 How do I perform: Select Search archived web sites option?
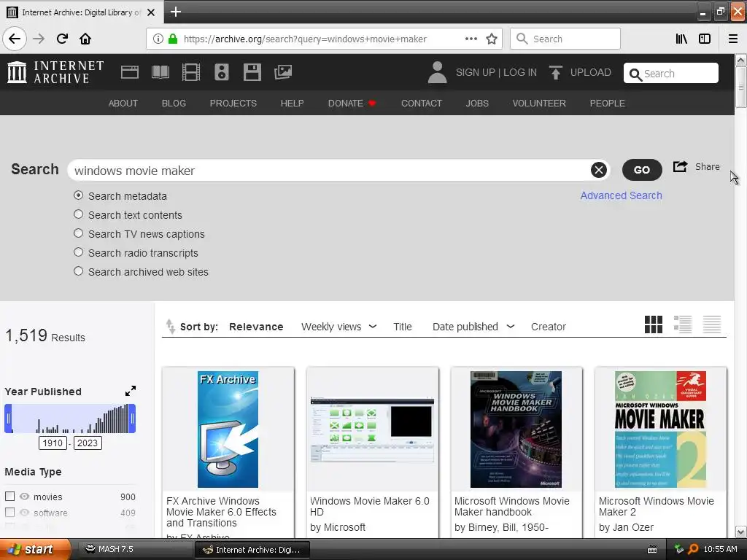tap(79, 271)
